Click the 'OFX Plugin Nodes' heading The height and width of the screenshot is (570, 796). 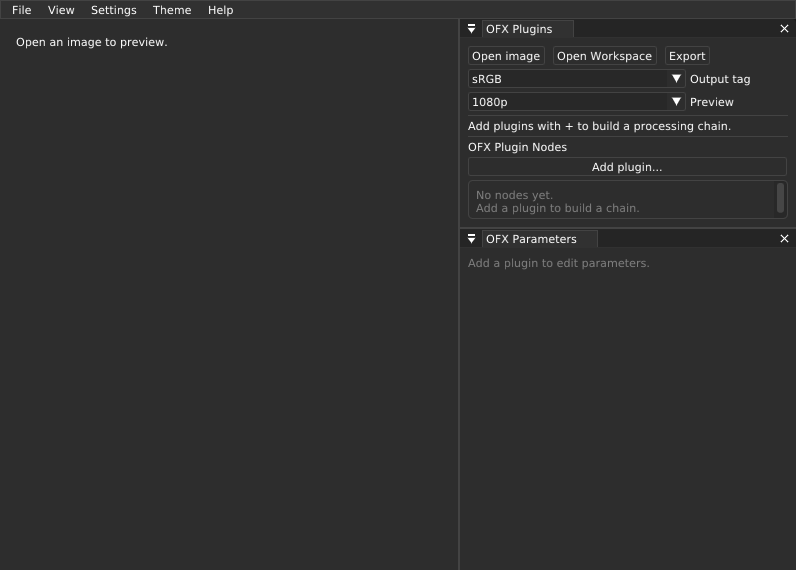pos(517,147)
